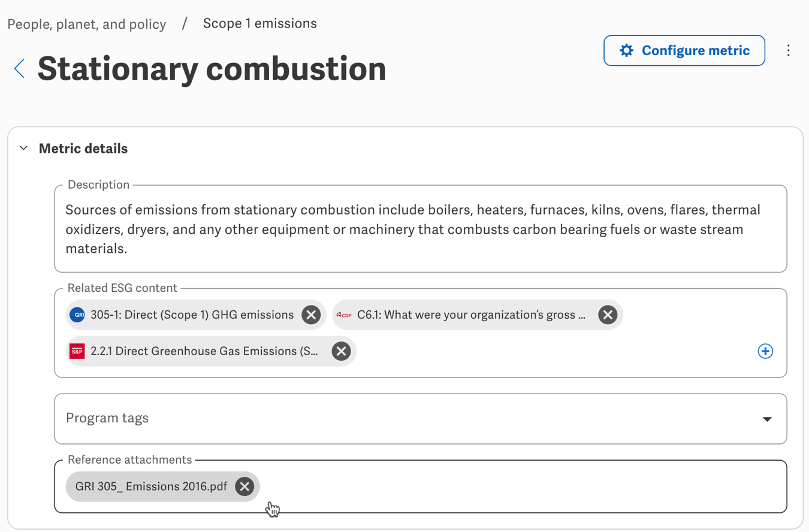The height and width of the screenshot is (532, 809).
Task: Remove the S&P 2.2.1 Direct Greenhouse chip
Action: [341, 351]
